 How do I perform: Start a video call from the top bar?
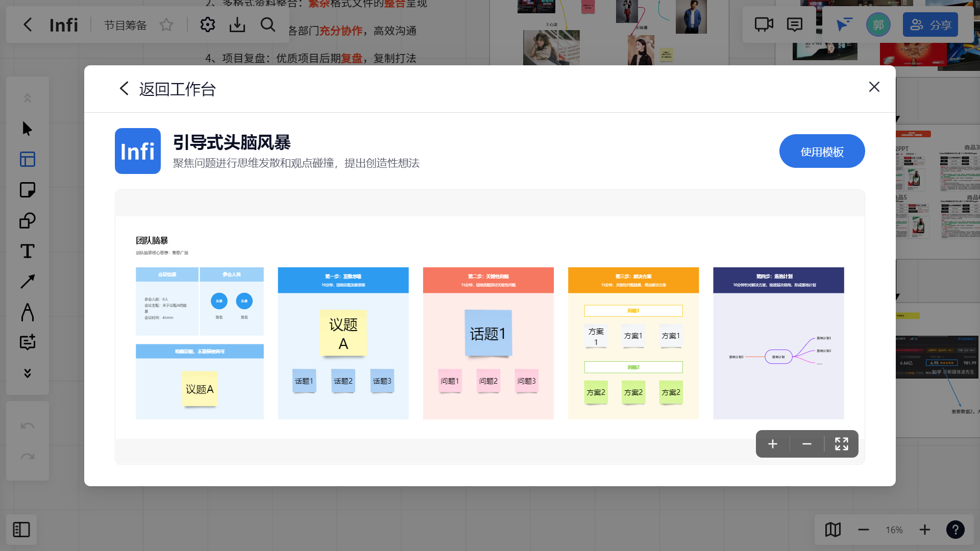[763, 24]
